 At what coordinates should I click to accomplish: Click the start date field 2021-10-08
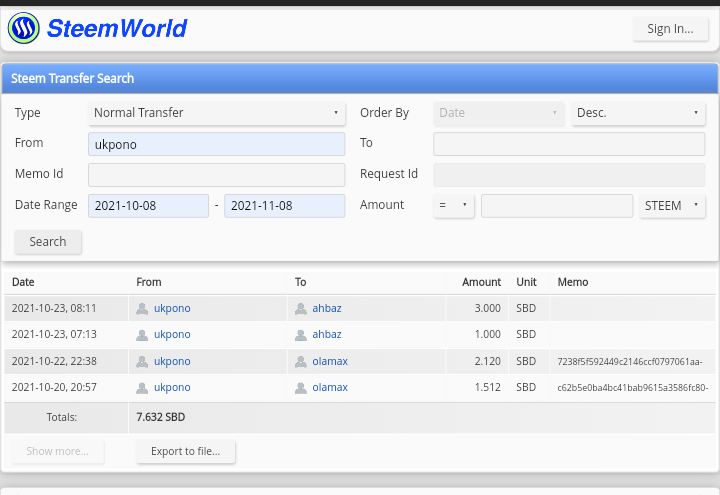(148, 206)
